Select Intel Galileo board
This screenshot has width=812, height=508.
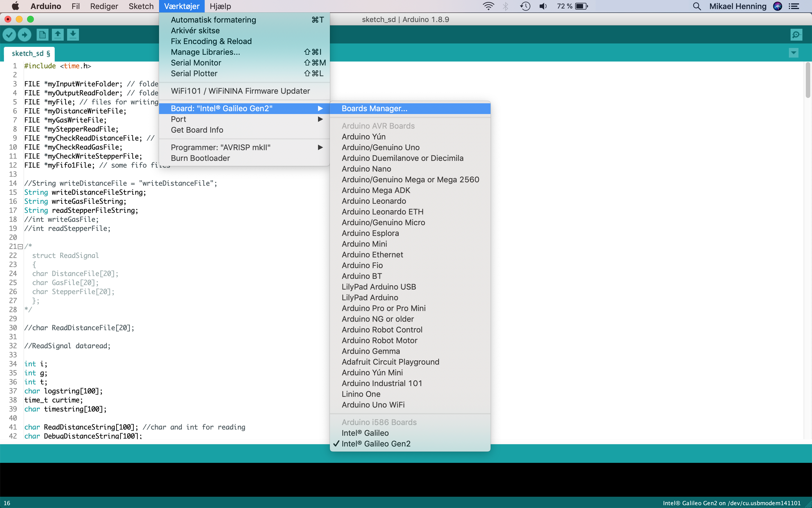click(410, 433)
